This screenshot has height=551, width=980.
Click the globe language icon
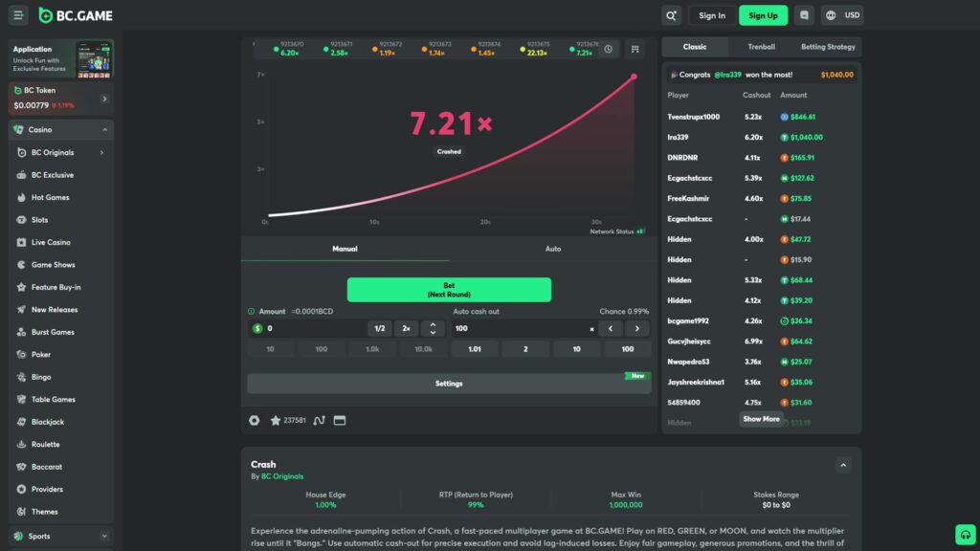click(831, 15)
